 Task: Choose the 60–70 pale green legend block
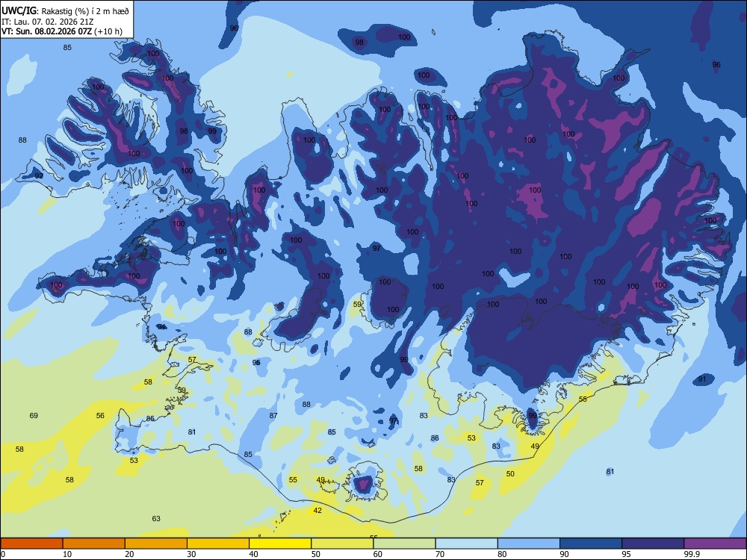click(404, 544)
